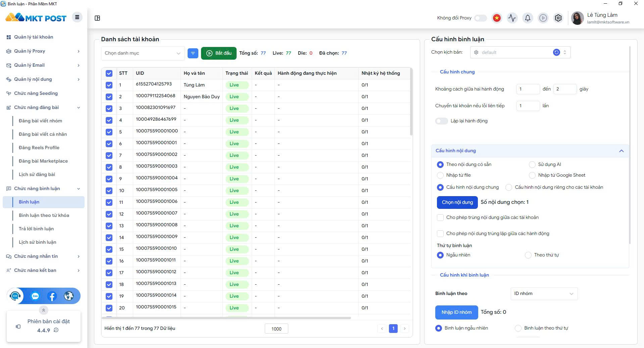Click the Vietnam flag language icon
The height and width of the screenshot is (348, 644).
[497, 18]
